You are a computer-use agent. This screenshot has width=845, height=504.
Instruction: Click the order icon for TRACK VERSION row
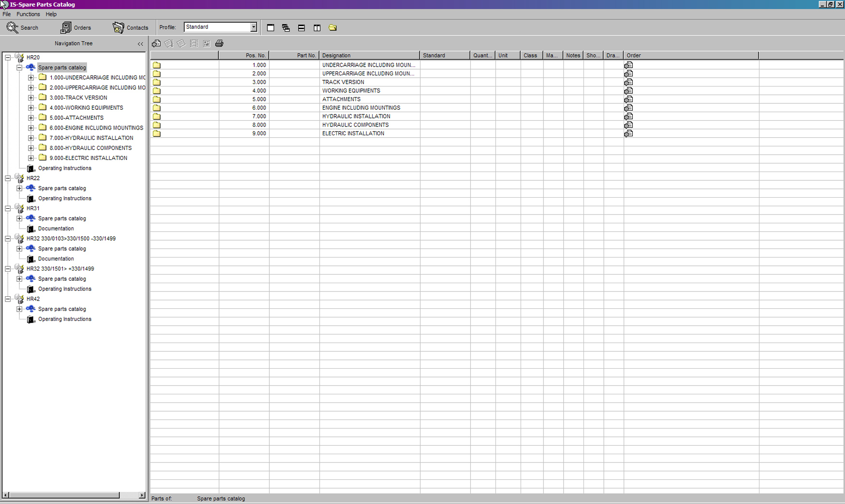pos(628,82)
